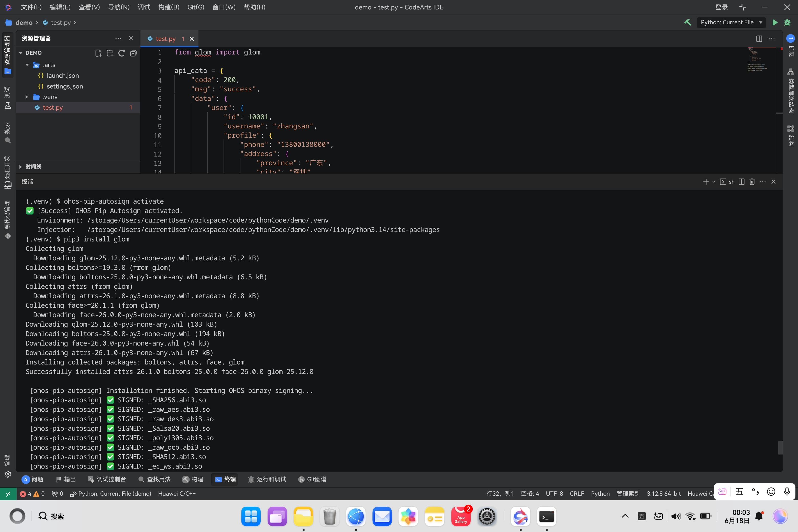Viewport: 798px width, 532px height.
Task: Open the editor more-actions ellipsis menu
Action: pyautogui.click(x=772, y=39)
